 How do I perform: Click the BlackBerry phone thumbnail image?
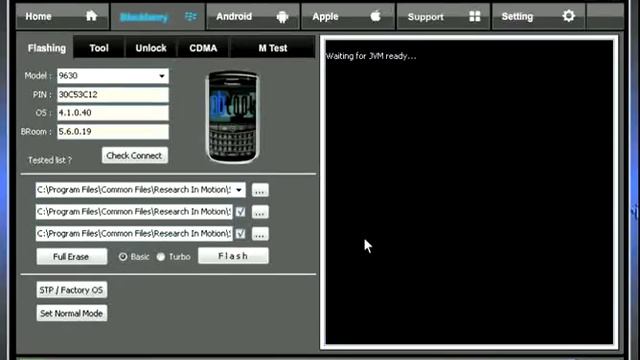pyautogui.click(x=233, y=118)
